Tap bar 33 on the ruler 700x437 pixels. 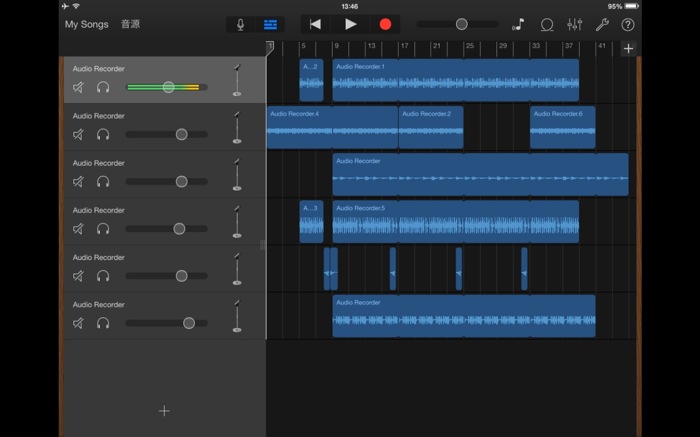tap(536, 46)
